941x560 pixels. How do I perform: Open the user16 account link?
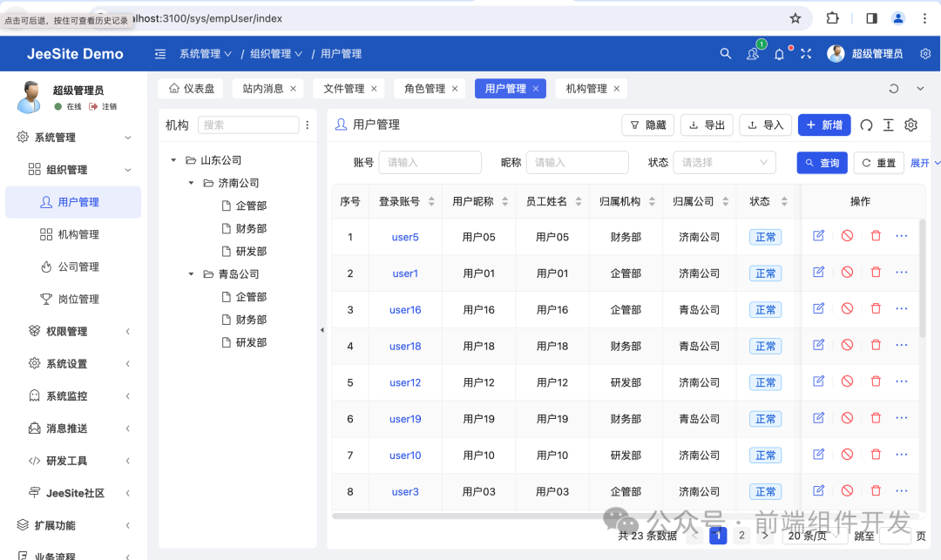[x=404, y=309]
